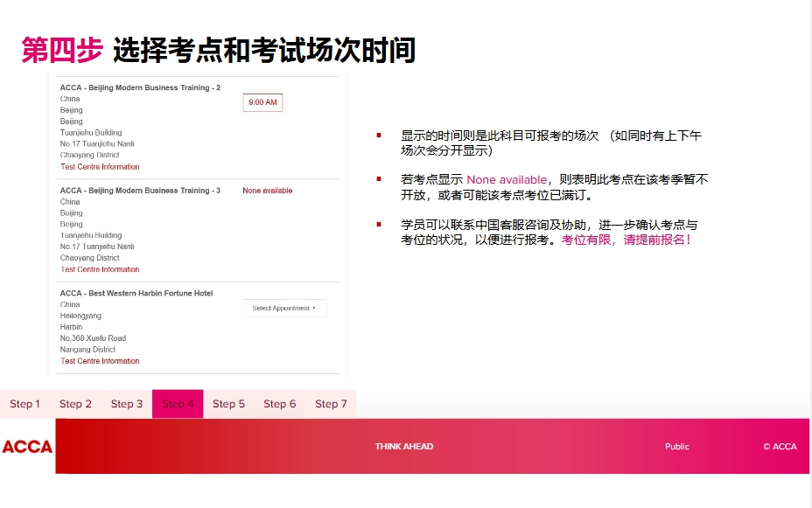Click the 'ACCA - Beijing Modern Business Training - 3' heading

click(140, 191)
